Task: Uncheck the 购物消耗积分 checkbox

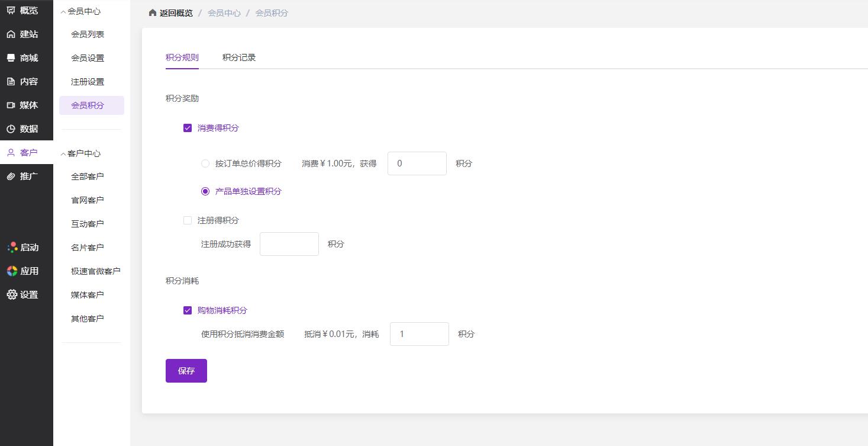Action: [188, 310]
